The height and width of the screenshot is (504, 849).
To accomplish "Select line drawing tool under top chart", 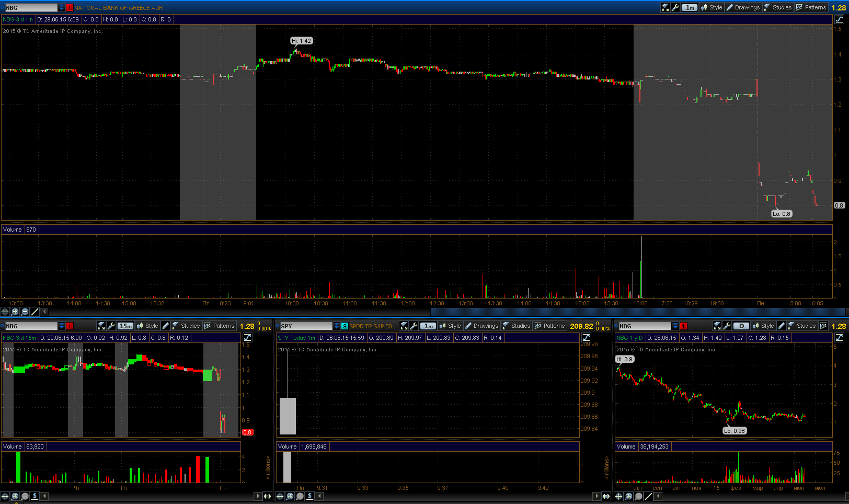I will click(35, 312).
